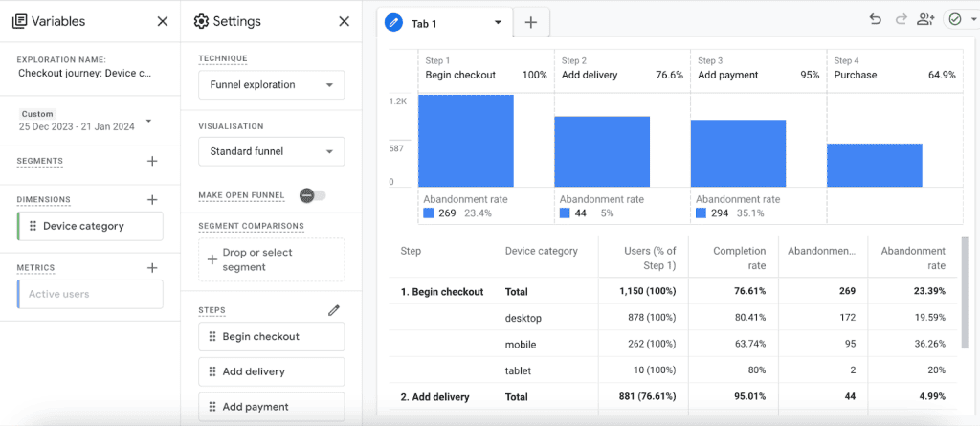The width and height of the screenshot is (980, 426).
Task: Click the blue abandonment swatch for Step 1
Action: (429, 213)
